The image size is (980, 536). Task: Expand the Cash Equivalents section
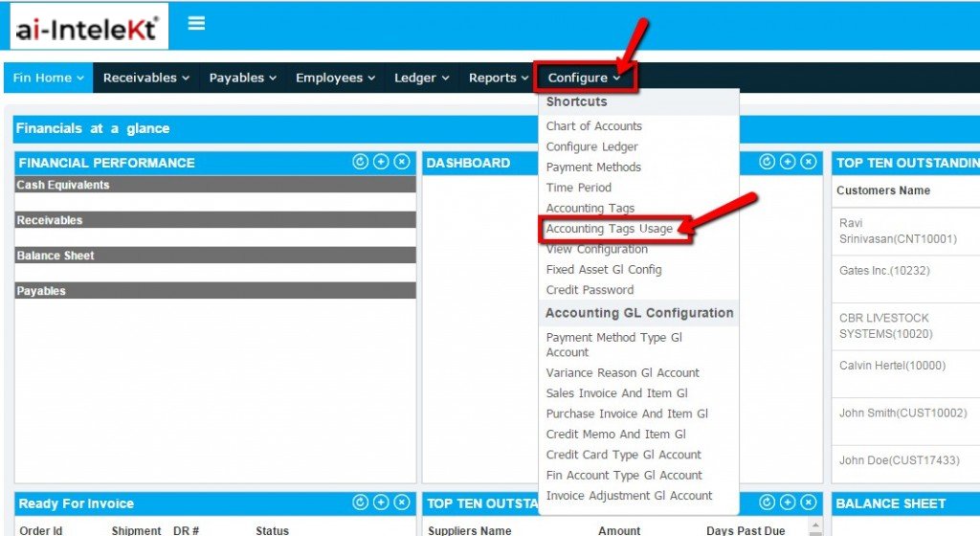point(215,185)
